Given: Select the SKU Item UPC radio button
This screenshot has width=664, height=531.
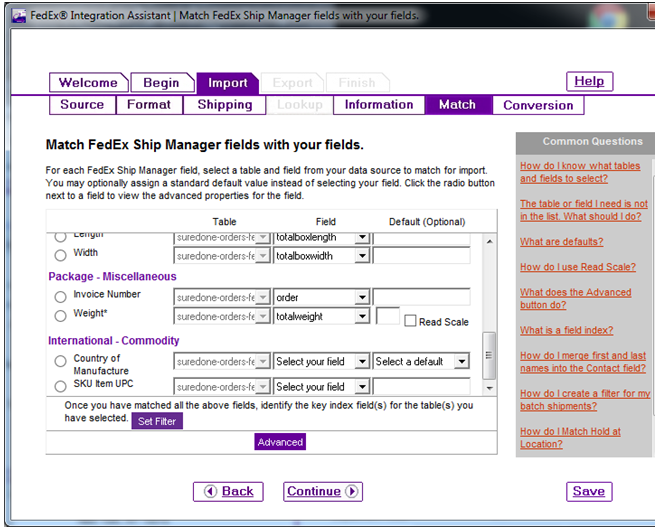Looking at the screenshot, I should tap(61, 386).
